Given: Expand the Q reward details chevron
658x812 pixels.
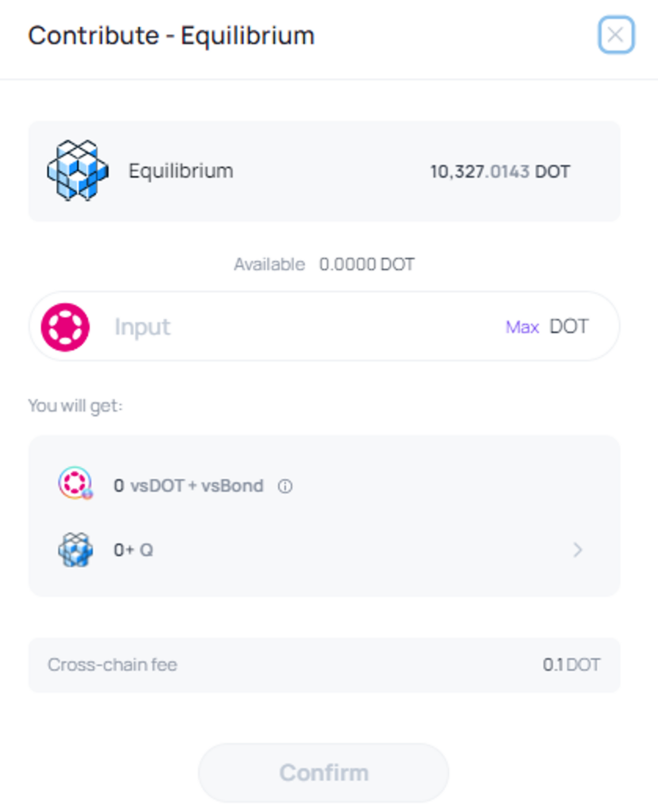Looking at the screenshot, I should (578, 550).
